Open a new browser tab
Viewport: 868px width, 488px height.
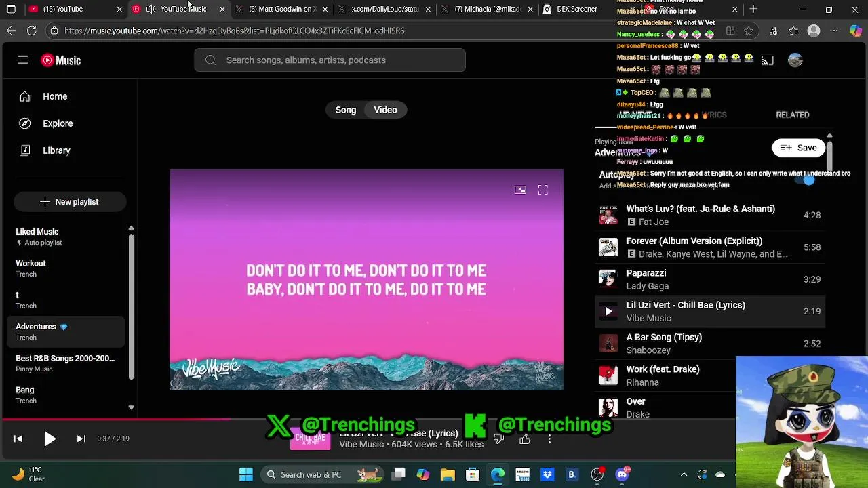pos(753,9)
